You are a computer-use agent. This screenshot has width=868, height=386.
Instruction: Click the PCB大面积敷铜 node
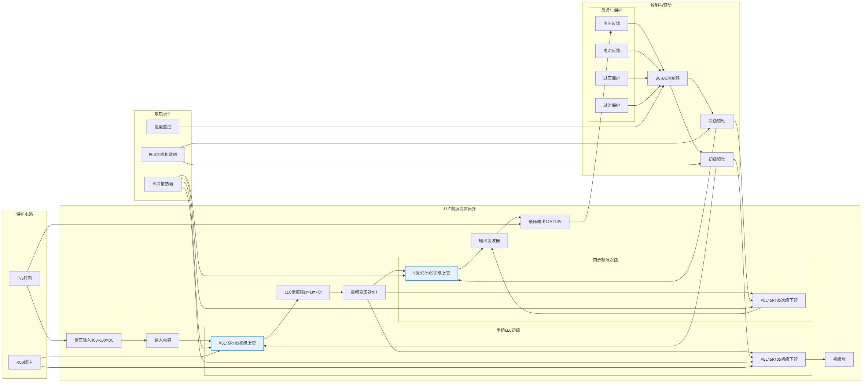tap(163, 154)
